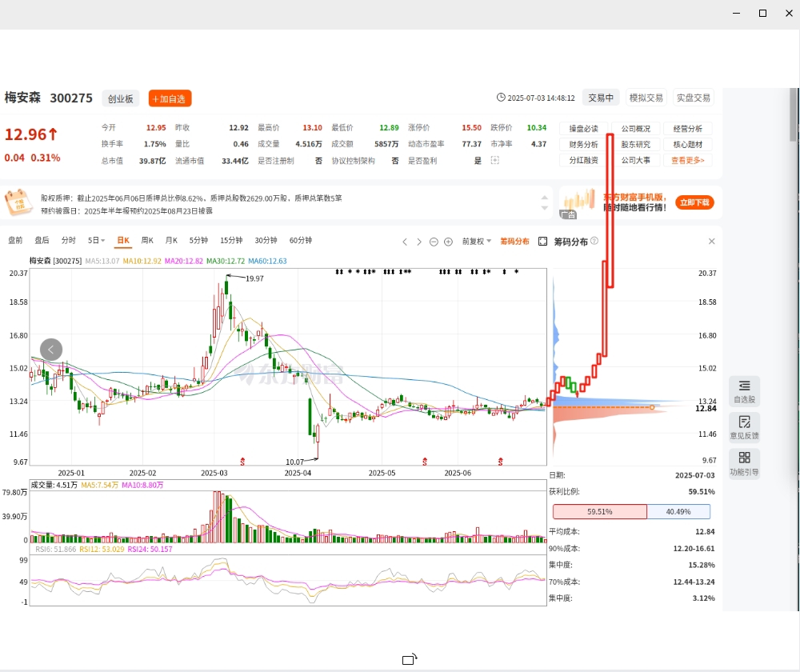This screenshot has height=672, width=800.
Task: Minimize the window
Action: (x=736, y=14)
